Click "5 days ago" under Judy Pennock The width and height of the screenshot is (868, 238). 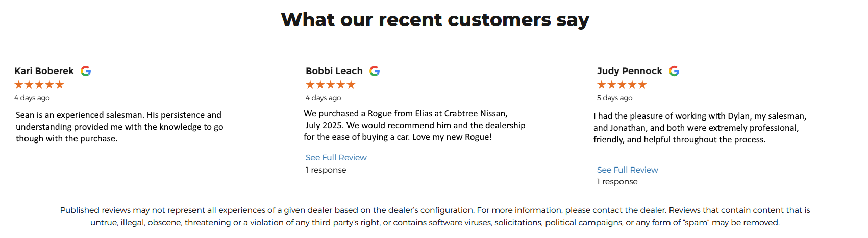point(615,98)
